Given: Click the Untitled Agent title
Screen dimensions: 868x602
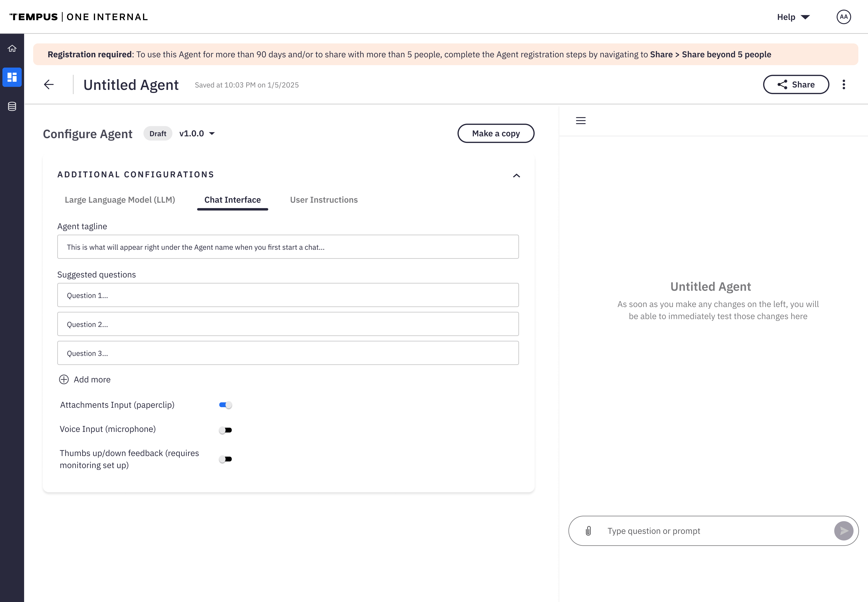Looking at the screenshot, I should [x=131, y=85].
